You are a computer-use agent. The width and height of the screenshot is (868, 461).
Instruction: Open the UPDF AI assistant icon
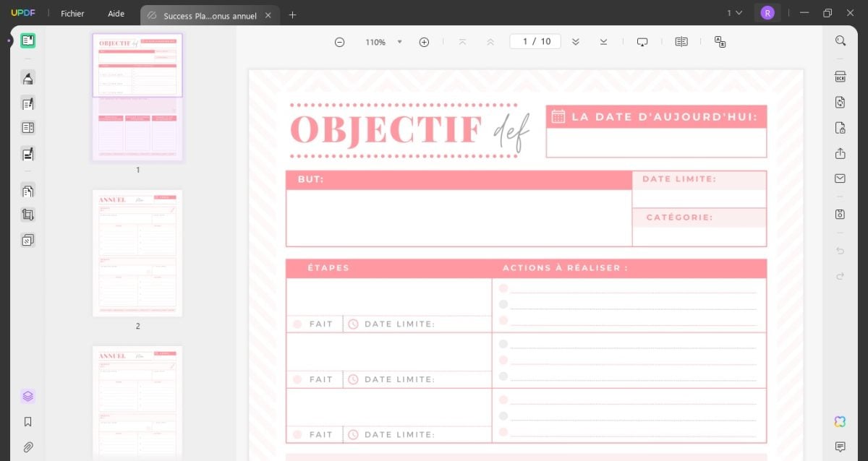point(840,421)
